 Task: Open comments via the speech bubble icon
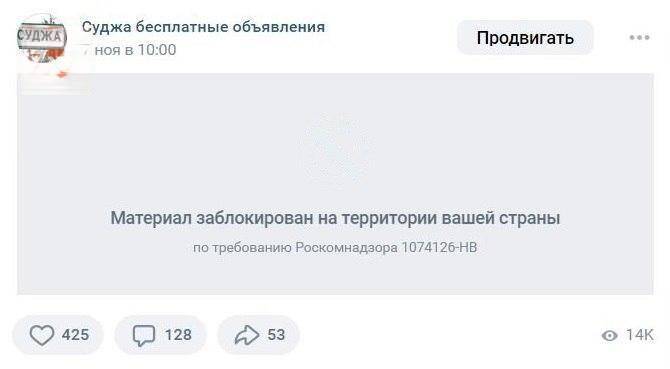click(144, 335)
